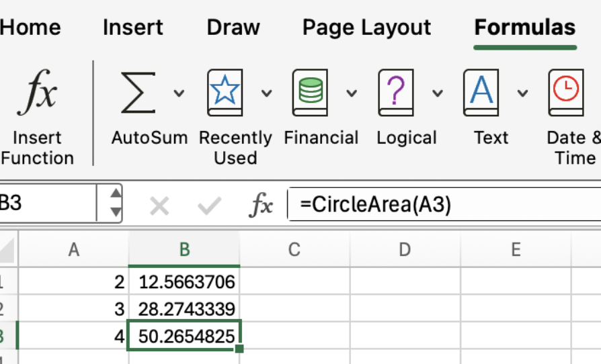
Task: Expand the Text functions dropdown arrow
Action: pos(523,93)
